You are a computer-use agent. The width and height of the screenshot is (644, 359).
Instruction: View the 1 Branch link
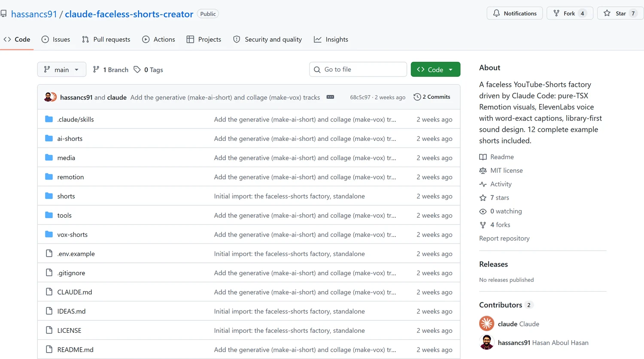111,70
